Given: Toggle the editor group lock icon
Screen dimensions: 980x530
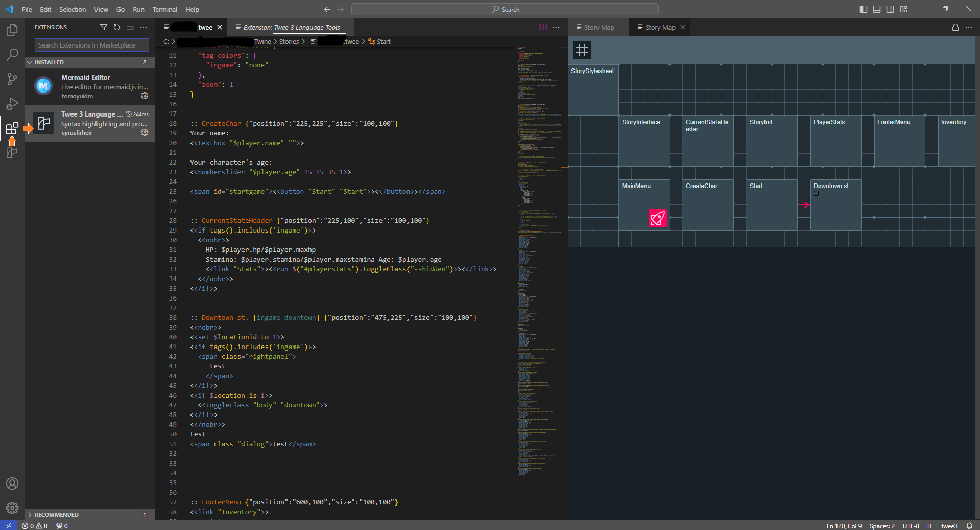Looking at the screenshot, I should tap(955, 27).
